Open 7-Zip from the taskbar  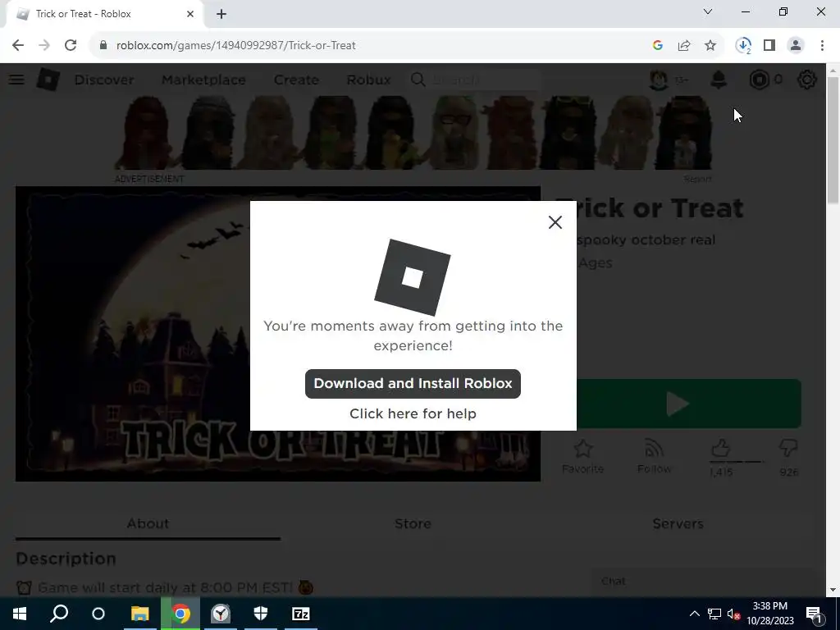(x=300, y=614)
